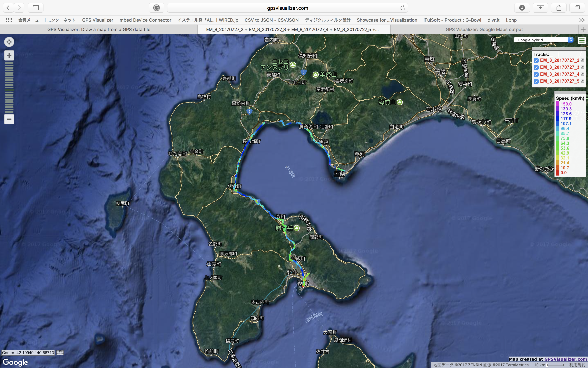Click the ニセコアンヌプリ mountain marker

[293, 65]
